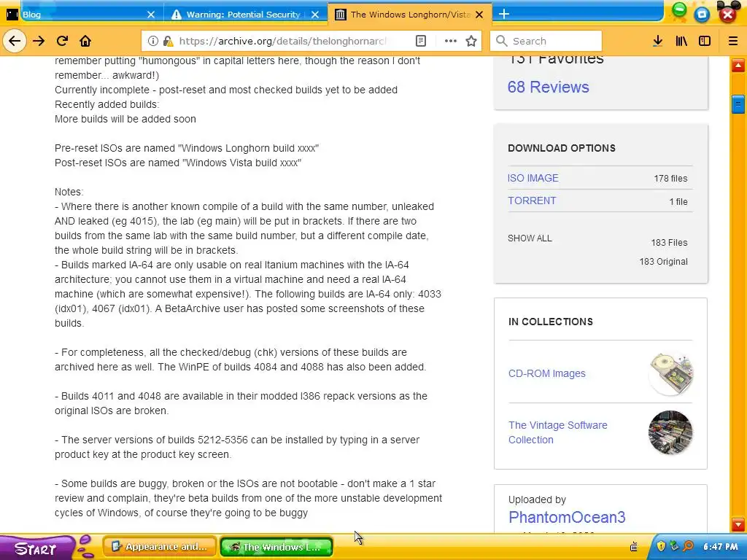Click the "183 Files" total
Image resolution: width=747 pixels, height=560 pixels.
tap(670, 242)
